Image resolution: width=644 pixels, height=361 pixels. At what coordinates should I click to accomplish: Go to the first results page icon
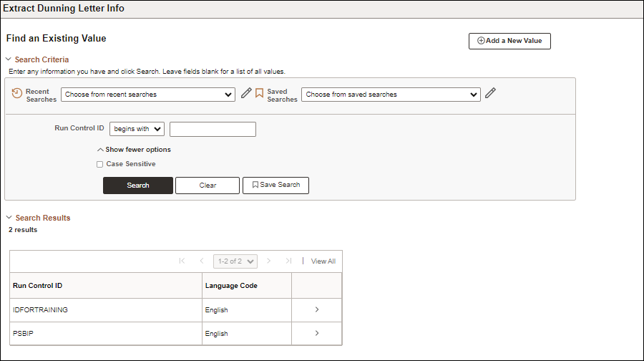(182, 261)
